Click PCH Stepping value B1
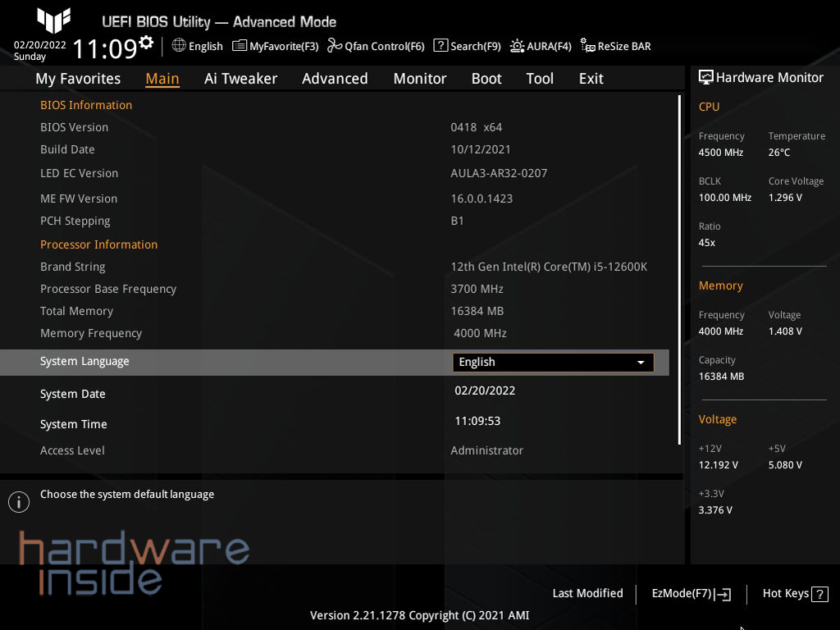This screenshot has width=840, height=630. [x=457, y=221]
